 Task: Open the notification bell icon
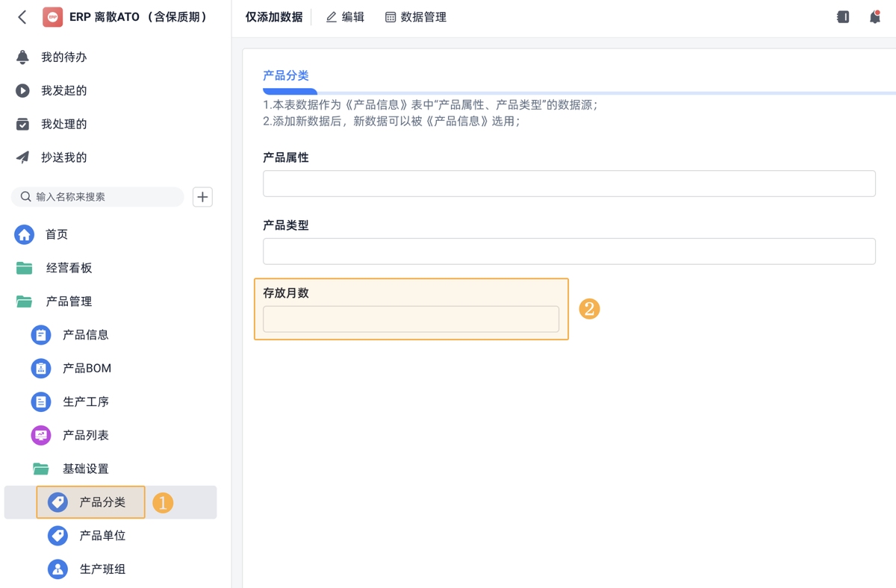point(874,17)
